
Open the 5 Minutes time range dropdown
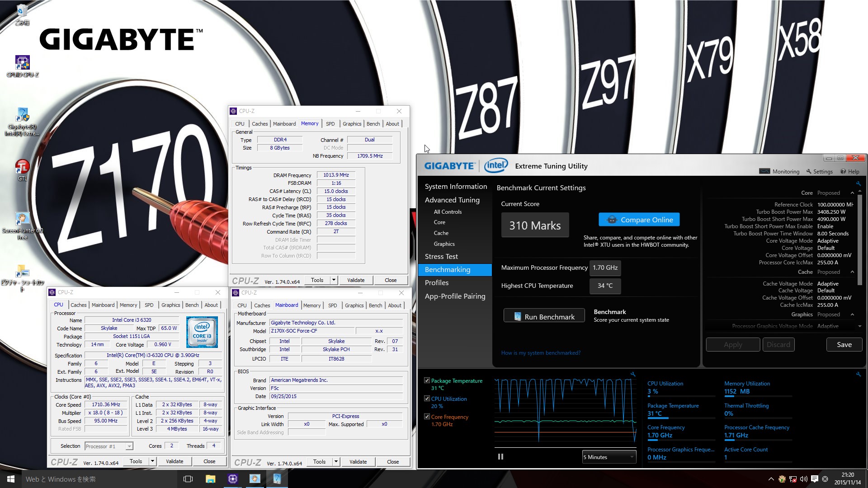pyautogui.click(x=609, y=457)
